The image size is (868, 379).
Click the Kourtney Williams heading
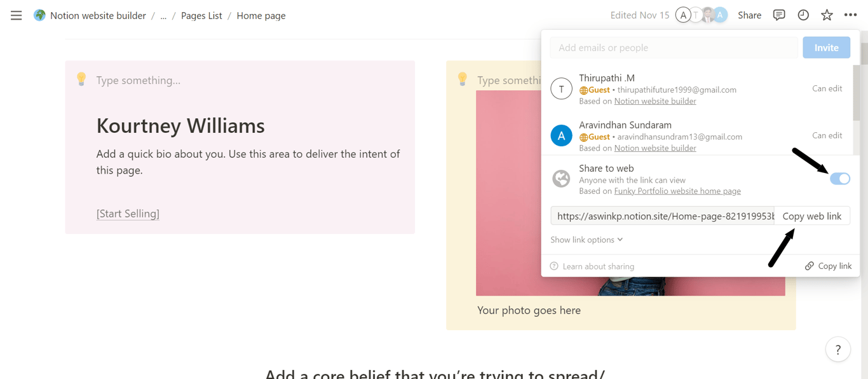(x=180, y=125)
